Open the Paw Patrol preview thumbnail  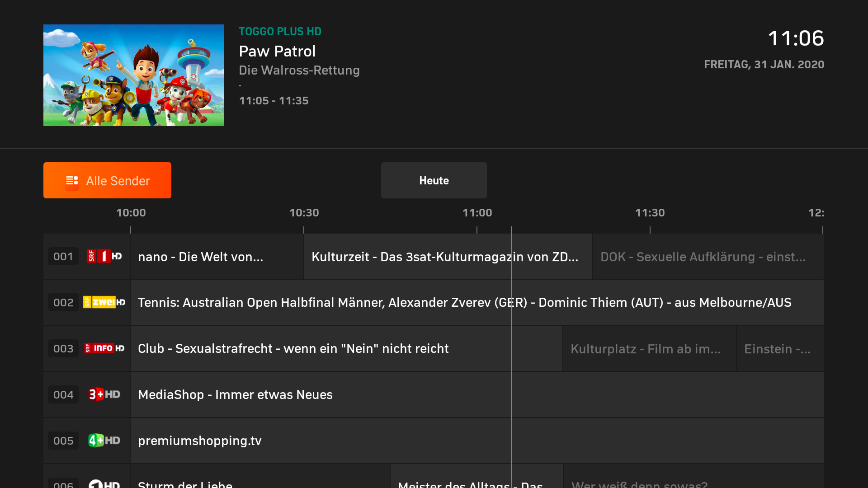tap(134, 75)
